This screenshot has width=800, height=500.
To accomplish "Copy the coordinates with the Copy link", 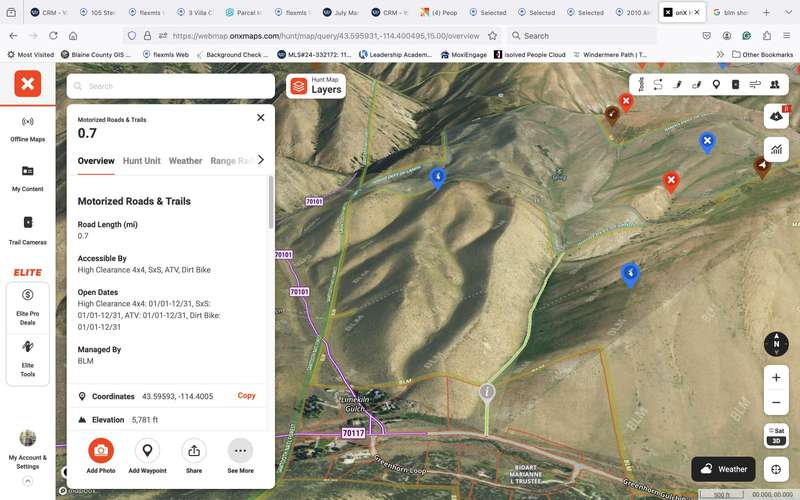I will [x=246, y=396].
